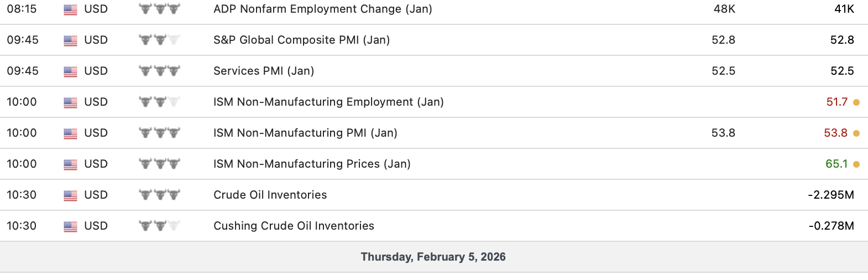Click the US flag on ADP Nonfarm row
Image resolution: width=868 pixels, height=280 pixels.
coord(70,10)
